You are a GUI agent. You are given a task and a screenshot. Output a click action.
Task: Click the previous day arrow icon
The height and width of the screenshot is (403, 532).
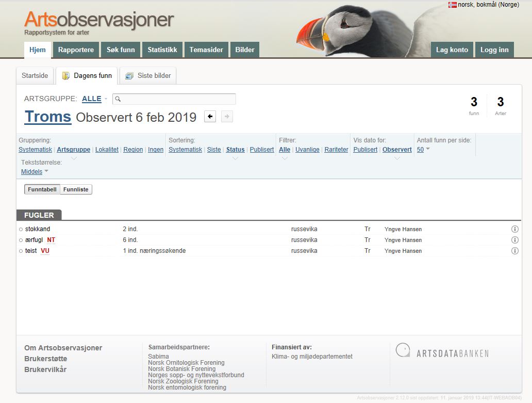[x=210, y=117]
